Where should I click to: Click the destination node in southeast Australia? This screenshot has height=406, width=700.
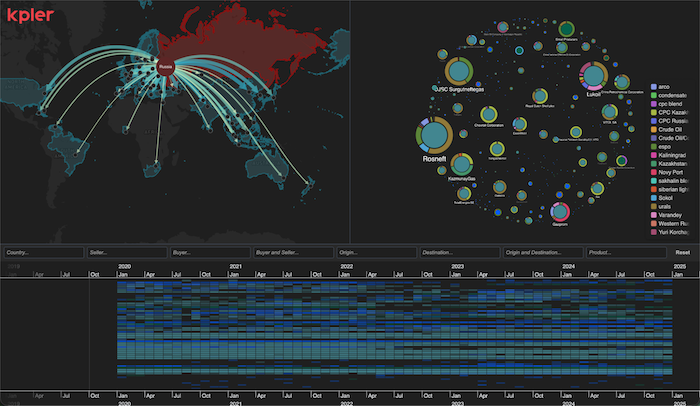pos(283,178)
